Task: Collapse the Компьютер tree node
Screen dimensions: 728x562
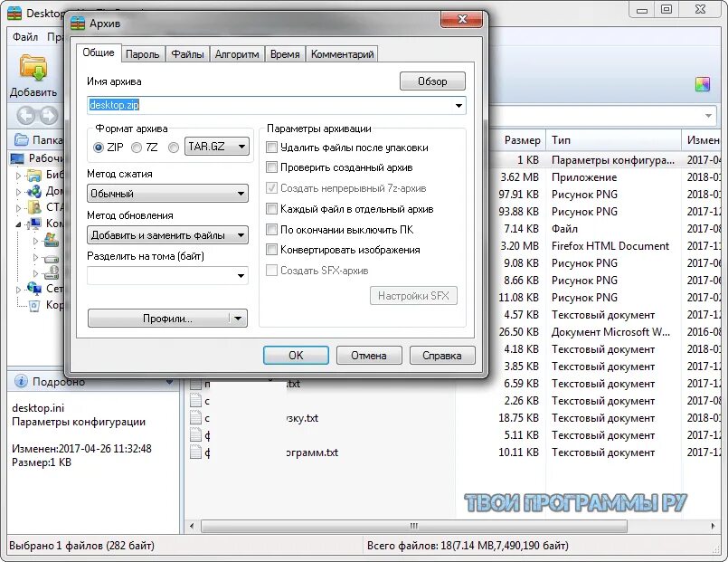Action: [19, 224]
